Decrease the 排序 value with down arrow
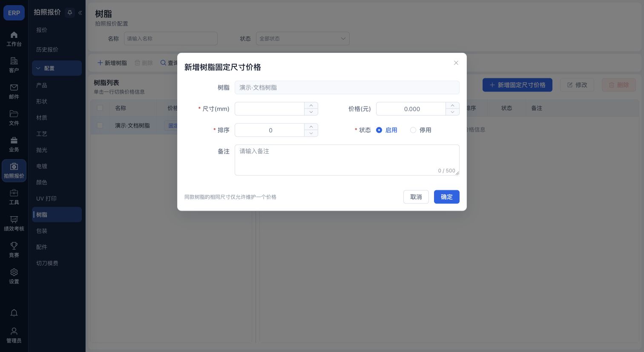The image size is (644, 352). tap(311, 133)
